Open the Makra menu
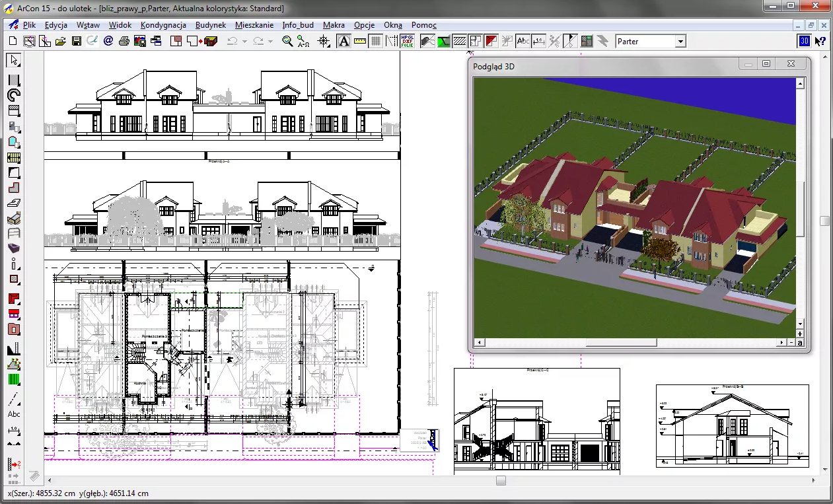Viewport: 833px width, 504px height. click(x=334, y=25)
